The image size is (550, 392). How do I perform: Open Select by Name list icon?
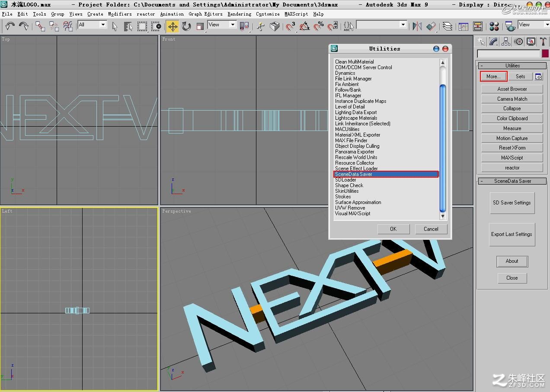tap(128, 26)
